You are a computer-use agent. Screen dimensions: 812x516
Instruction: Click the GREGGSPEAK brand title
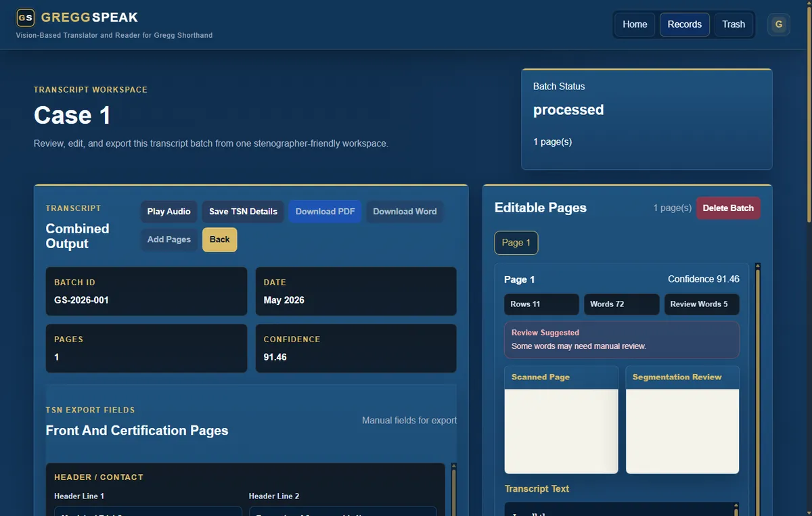[89, 18]
